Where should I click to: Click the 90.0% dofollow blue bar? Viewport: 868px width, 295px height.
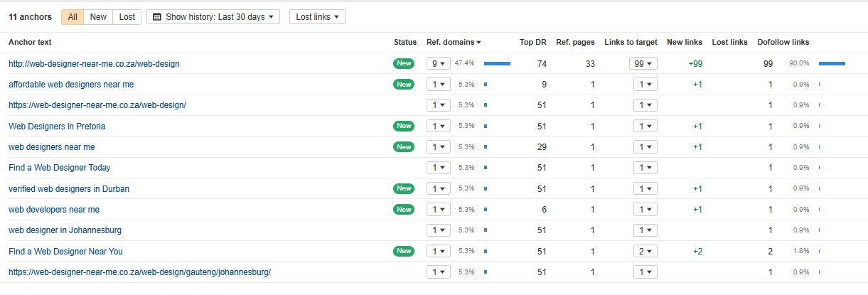coord(832,64)
